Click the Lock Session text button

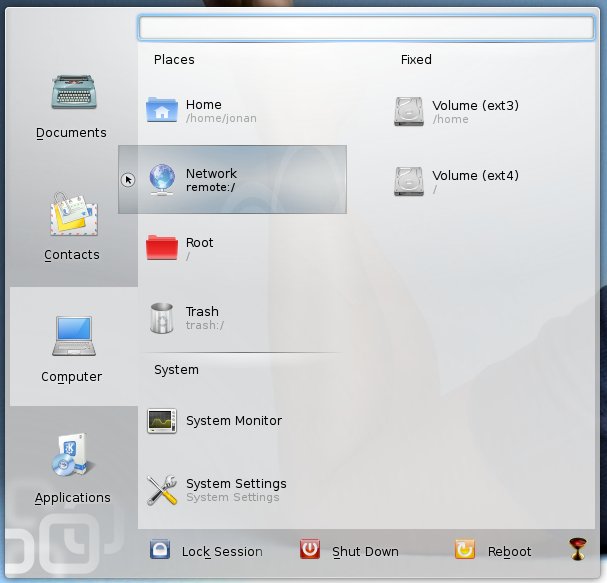(222, 551)
